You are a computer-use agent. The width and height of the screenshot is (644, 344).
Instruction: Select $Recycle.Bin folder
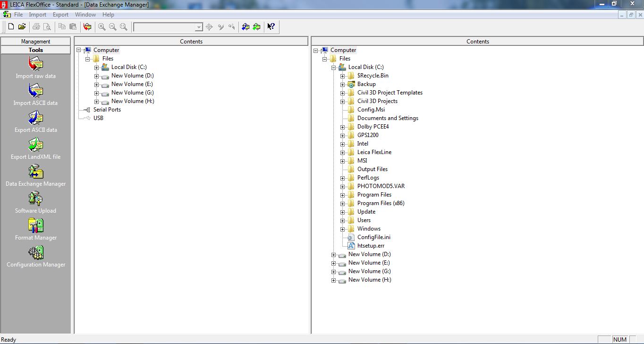373,76
